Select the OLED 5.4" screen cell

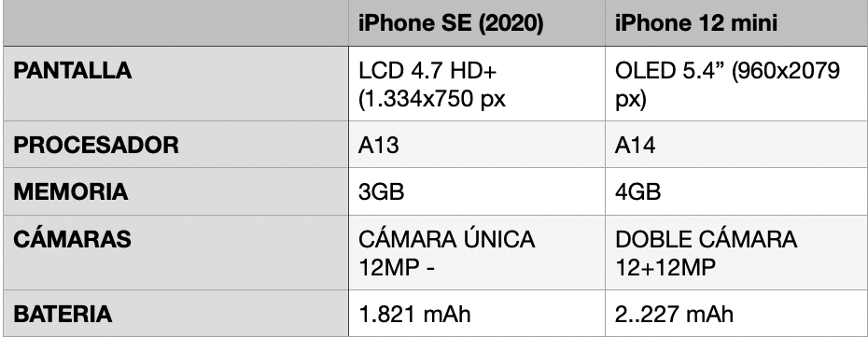(x=736, y=84)
